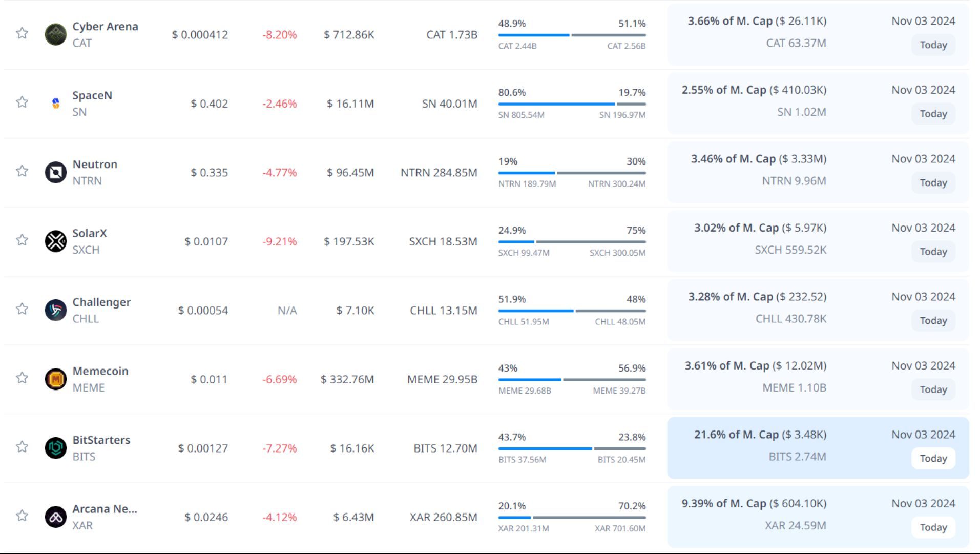Screen dimensions: 980x554
Task: Favorite Cyber Arena with star
Action: [x=22, y=33]
